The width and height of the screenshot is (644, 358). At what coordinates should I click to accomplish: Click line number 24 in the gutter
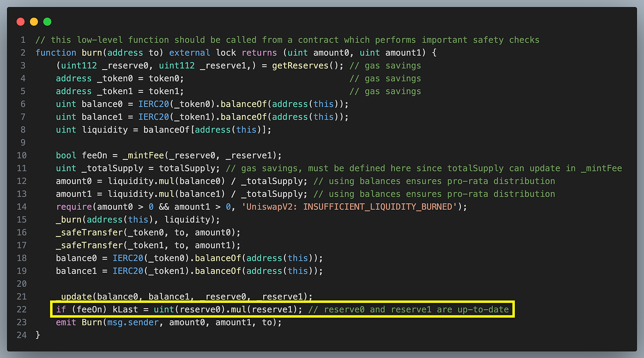pos(22,335)
